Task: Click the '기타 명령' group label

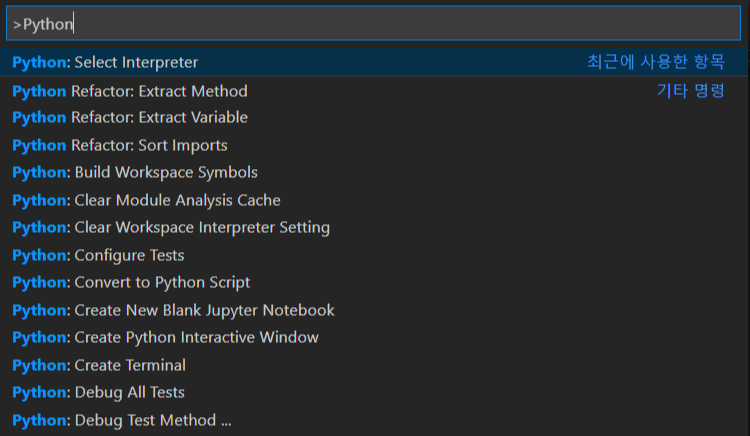Action: [x=690, y=90]
